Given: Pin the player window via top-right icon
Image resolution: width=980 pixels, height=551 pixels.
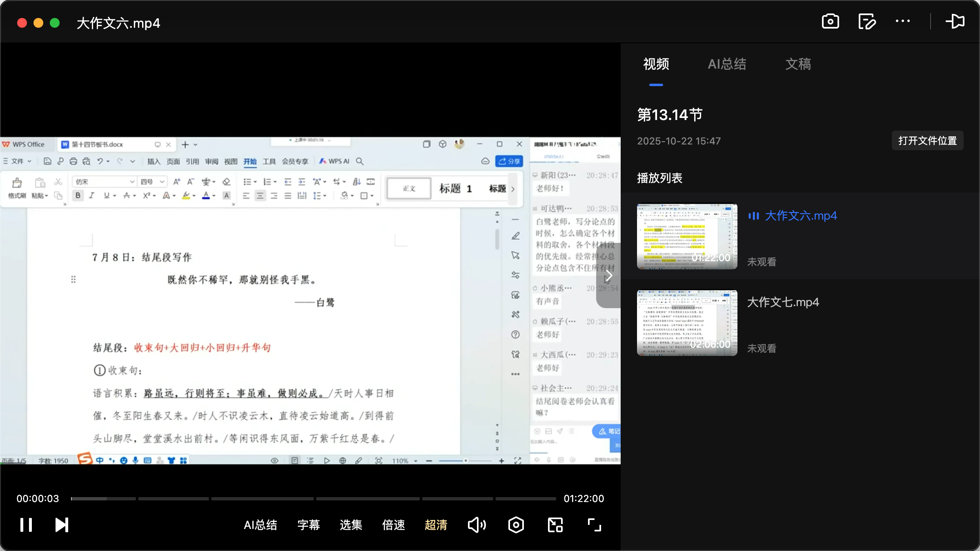Looking at the screenshot, I should [955, 22].
